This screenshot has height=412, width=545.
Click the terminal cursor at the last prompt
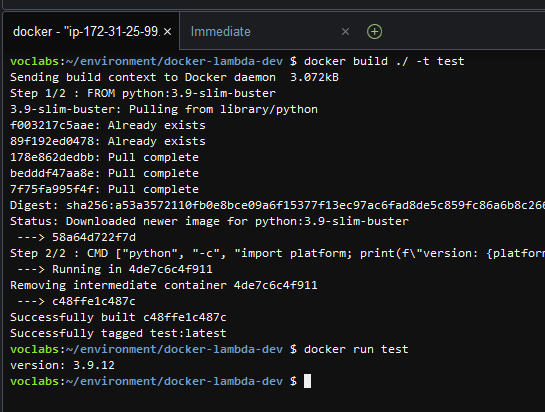pyautogui.click(x=307, y=381)
